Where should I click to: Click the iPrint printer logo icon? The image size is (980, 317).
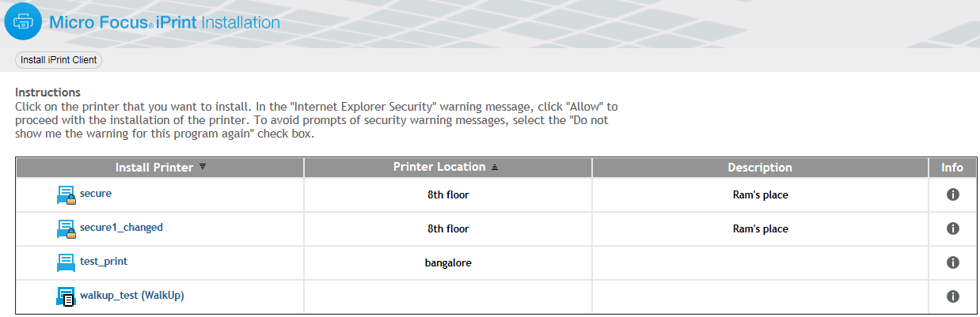pos(23,22)
